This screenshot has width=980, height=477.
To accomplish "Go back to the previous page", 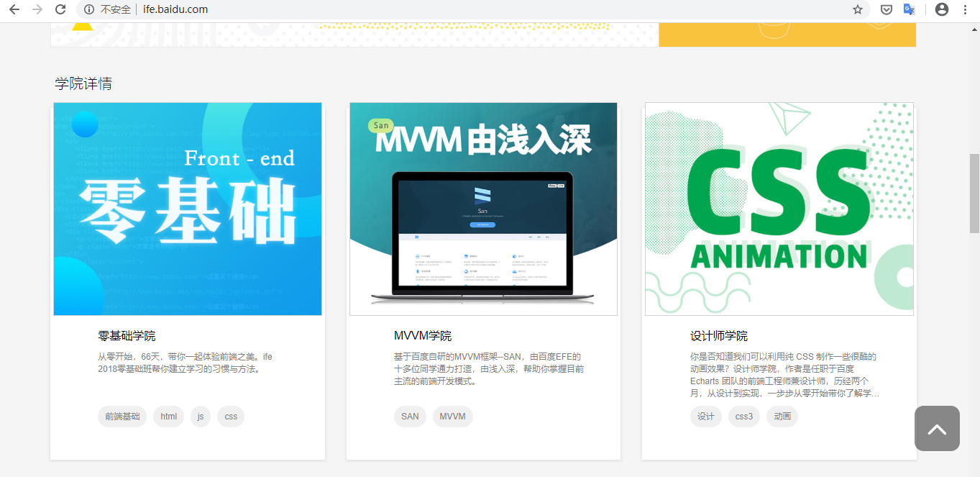I will 14,9.
